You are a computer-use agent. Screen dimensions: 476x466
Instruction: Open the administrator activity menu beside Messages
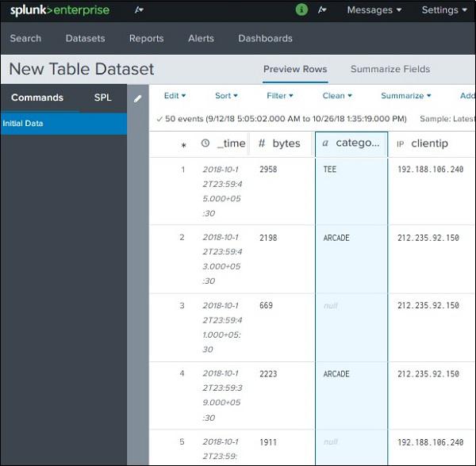point(322,10)
